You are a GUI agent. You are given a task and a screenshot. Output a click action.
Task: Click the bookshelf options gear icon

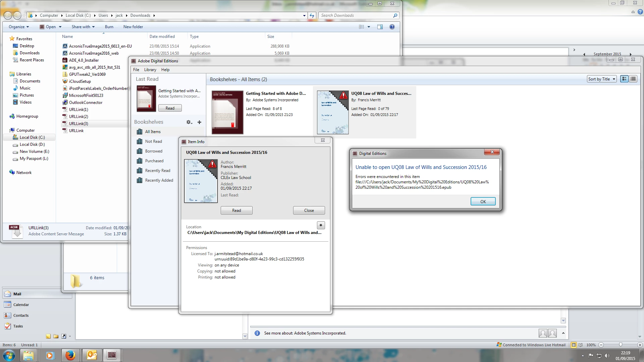[x=189, y=122]
